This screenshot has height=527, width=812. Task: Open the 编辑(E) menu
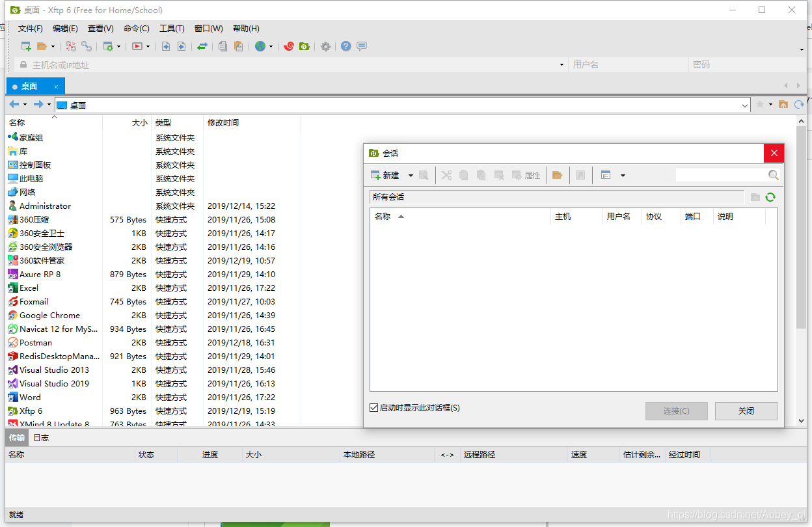pyautogui.click(x=65, y=28)
